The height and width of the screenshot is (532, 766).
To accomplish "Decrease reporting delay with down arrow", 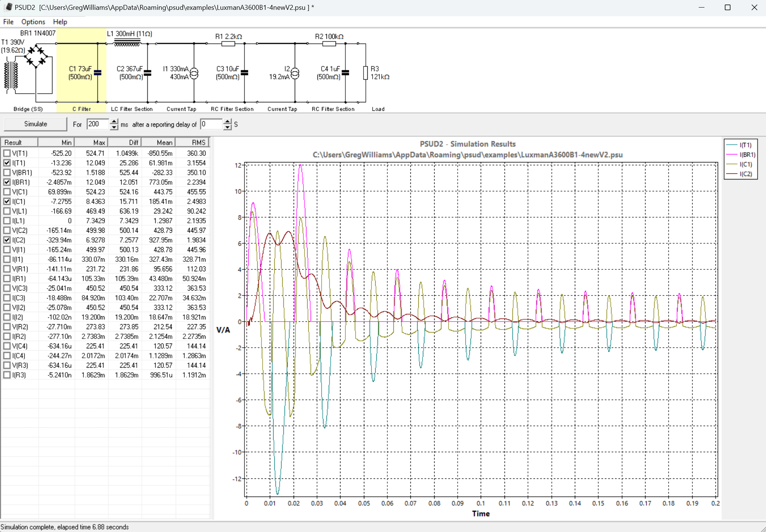I will pos(227,127).
